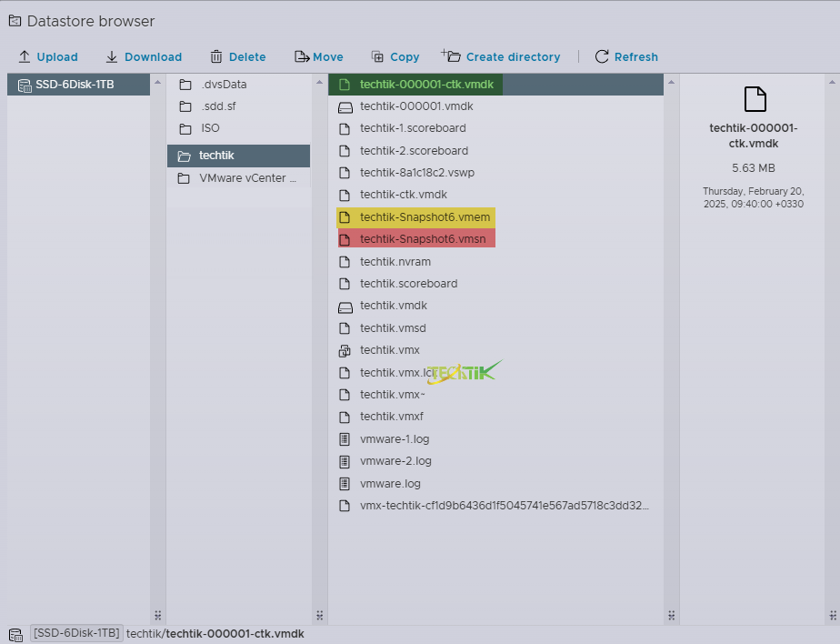
Task: Click the Download arrow icon
Action: click(112, 56)
